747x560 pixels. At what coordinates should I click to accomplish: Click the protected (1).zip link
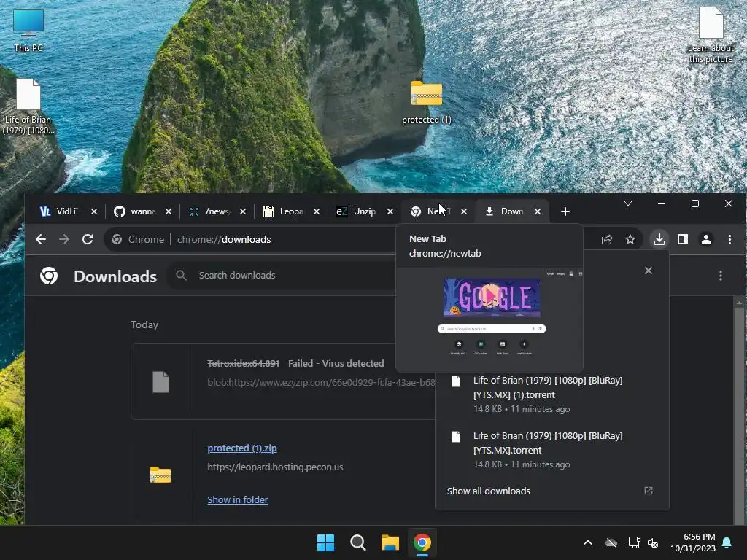(242, 448)
